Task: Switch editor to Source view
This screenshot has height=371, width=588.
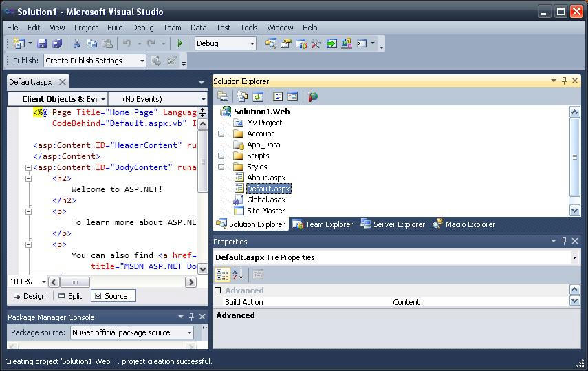Action: 113,296
